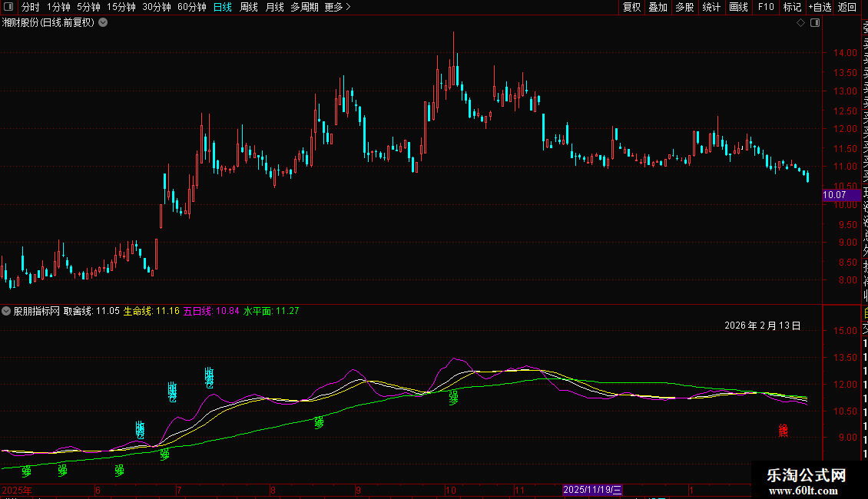The image size is (868, 499).
Task: Click the diamond marker icon above chart
Action: coord(801,23)
